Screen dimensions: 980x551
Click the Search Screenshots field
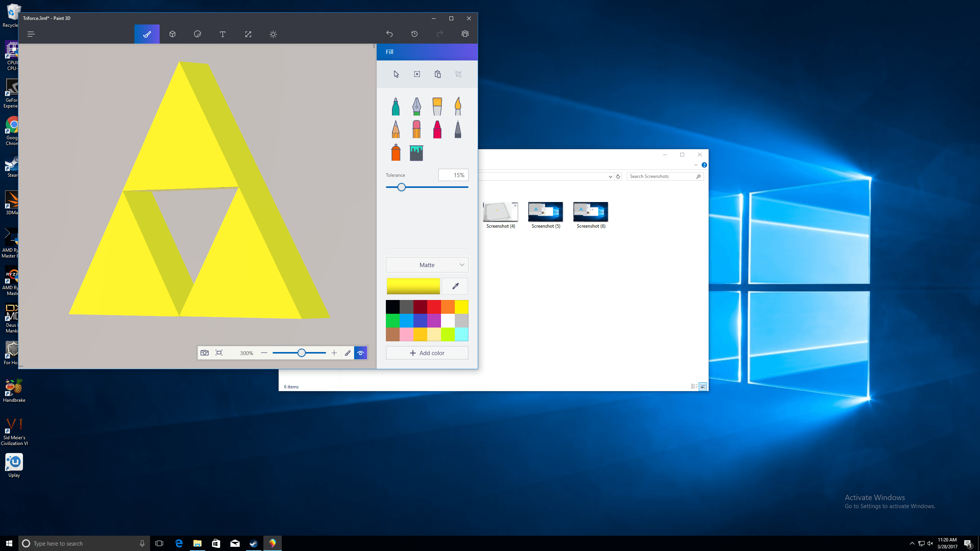[x=665, y=176]
